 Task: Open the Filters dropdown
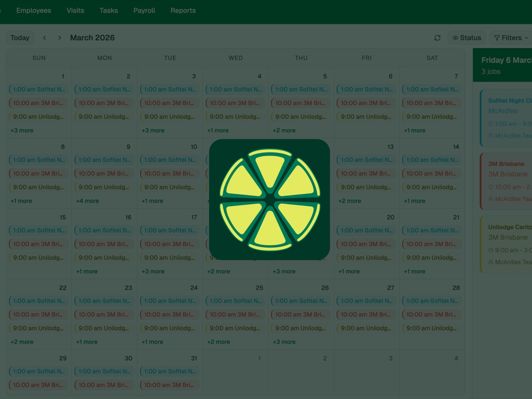point(511,38)
